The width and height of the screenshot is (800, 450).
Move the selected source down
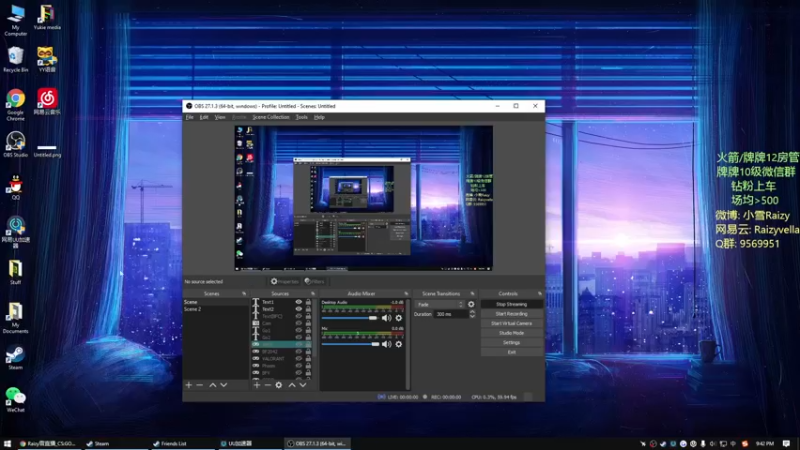[303, 385]
